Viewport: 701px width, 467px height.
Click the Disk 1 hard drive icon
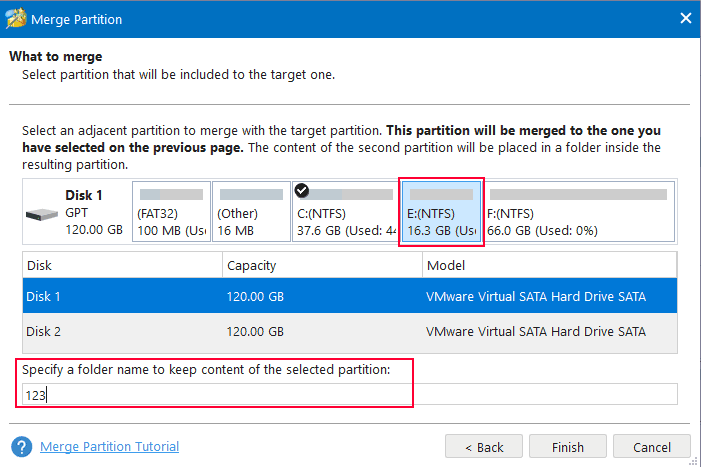click(41, 216)
